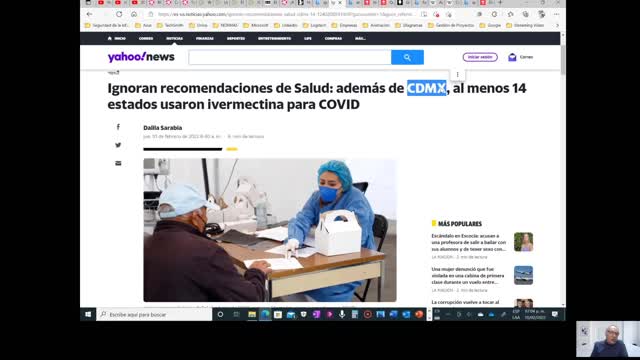This screenshot has height=360, width=640.
Task: Share article on Facebook icon
Action: (x=118, y=127)
